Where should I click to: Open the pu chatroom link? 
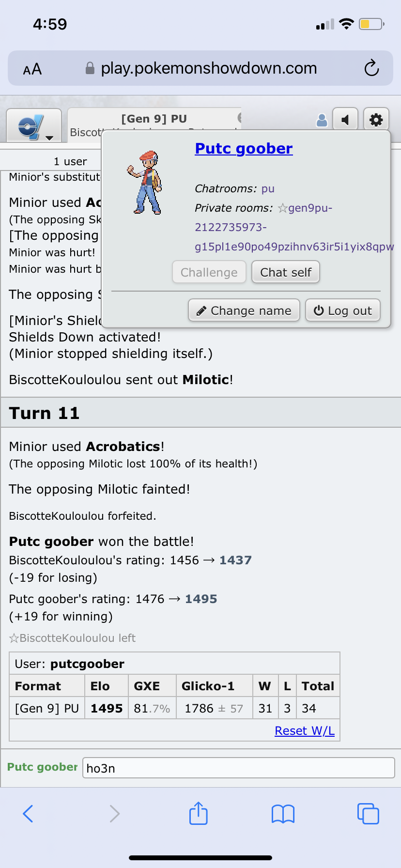268,189
